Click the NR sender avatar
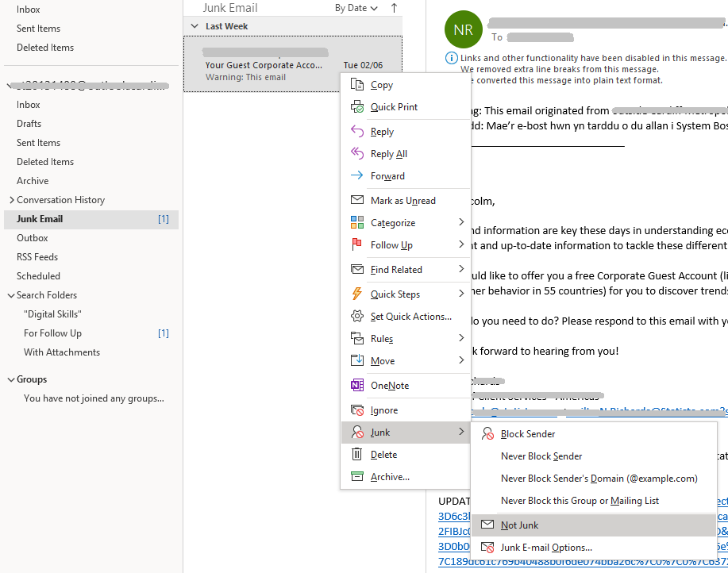The height and width of the screenshot is (573, 728). click(463, 29)
